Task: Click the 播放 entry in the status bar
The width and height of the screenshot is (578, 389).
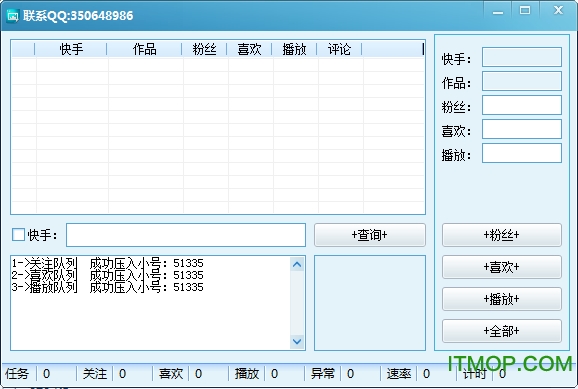Action: pos(247,374)
